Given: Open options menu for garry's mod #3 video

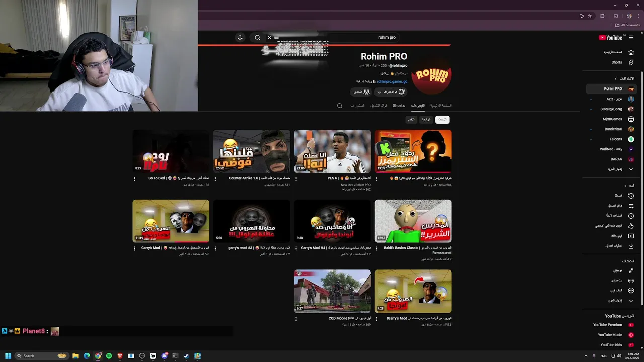Looking at the screenshot, I should (215, 248).
